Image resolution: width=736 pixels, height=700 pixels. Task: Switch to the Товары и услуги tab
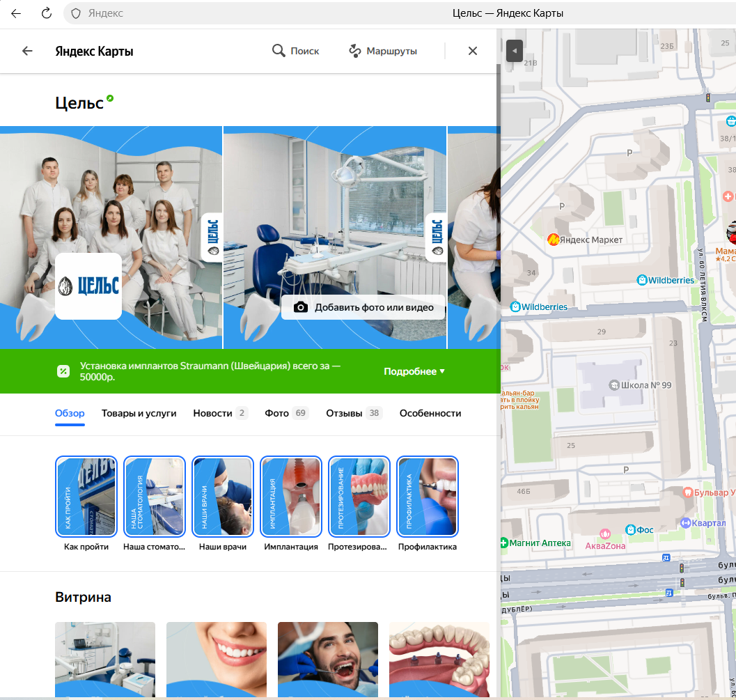(x=139, y=413)
